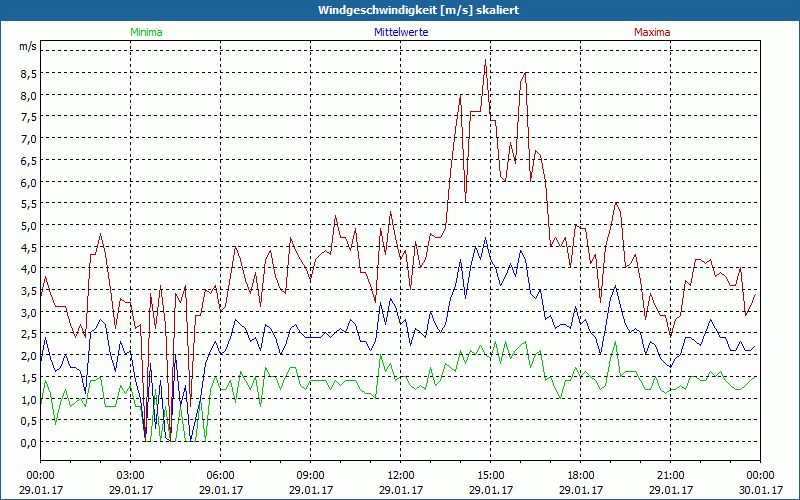Click the 21:00 time axis label

(x=670, y=476)
